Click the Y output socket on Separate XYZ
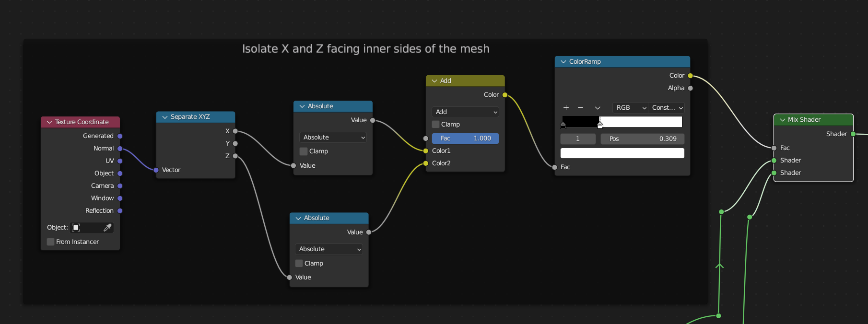The image size is (868, 324). (x=235, y=143)
